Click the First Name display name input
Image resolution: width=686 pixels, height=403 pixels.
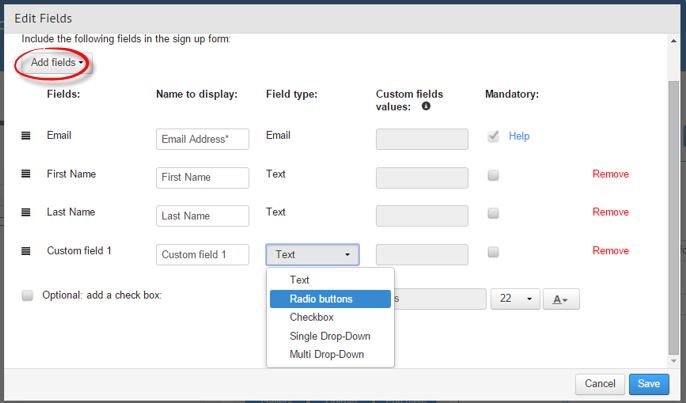[x=202, y=177]
